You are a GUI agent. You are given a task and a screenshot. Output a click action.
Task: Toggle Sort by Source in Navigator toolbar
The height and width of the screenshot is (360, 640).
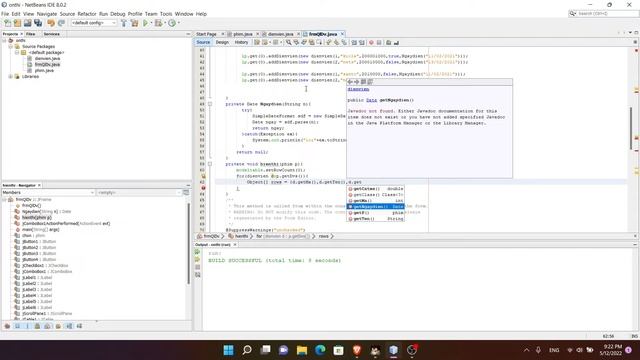(79, 326)
